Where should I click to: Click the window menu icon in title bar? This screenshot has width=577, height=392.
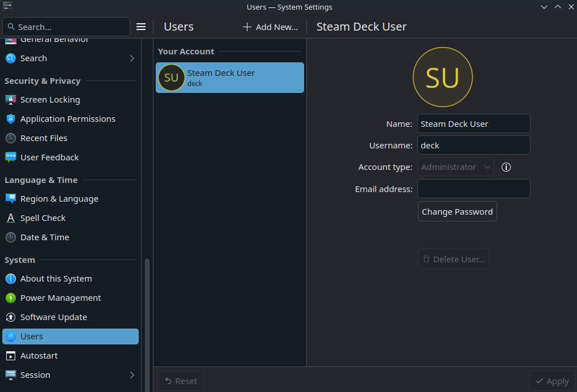pyautogui.click(x=7, y=6)
